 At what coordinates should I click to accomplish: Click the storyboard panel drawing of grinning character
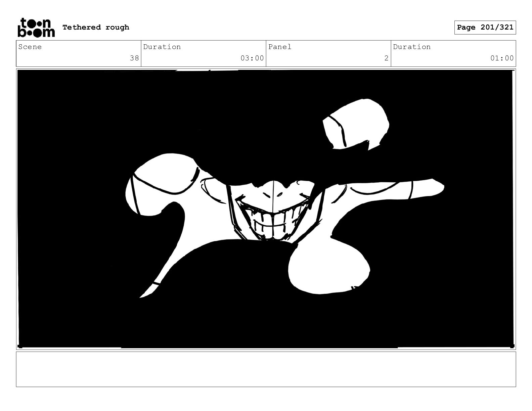pos(266,209)
